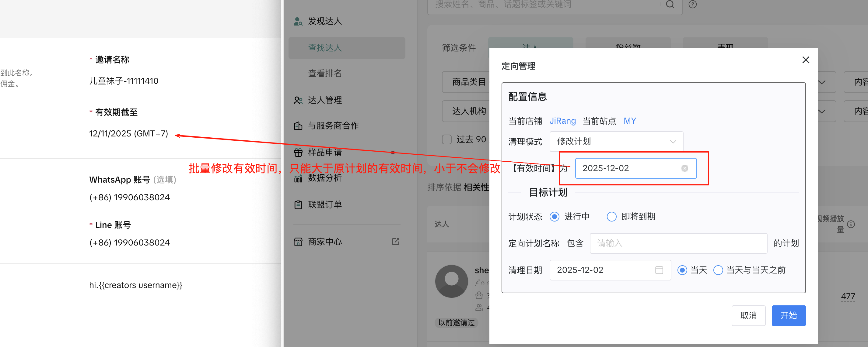Click the 取消 button
The image size is (868, 347).
coord(748,315)
